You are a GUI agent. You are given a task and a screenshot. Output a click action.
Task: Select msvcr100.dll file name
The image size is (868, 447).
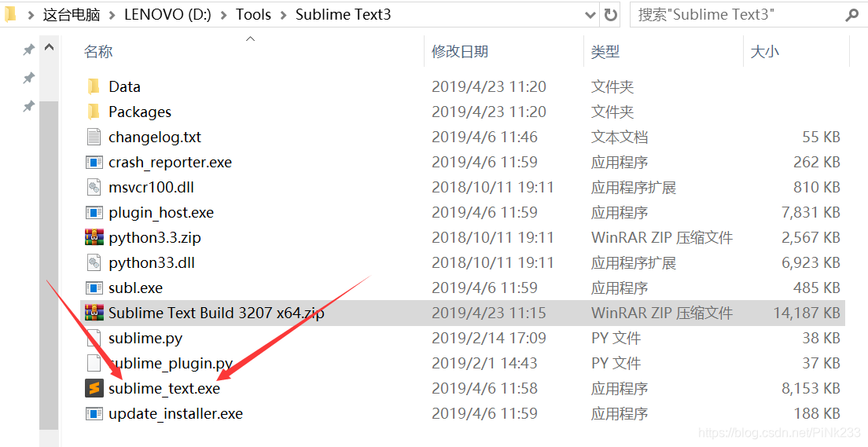151,188
